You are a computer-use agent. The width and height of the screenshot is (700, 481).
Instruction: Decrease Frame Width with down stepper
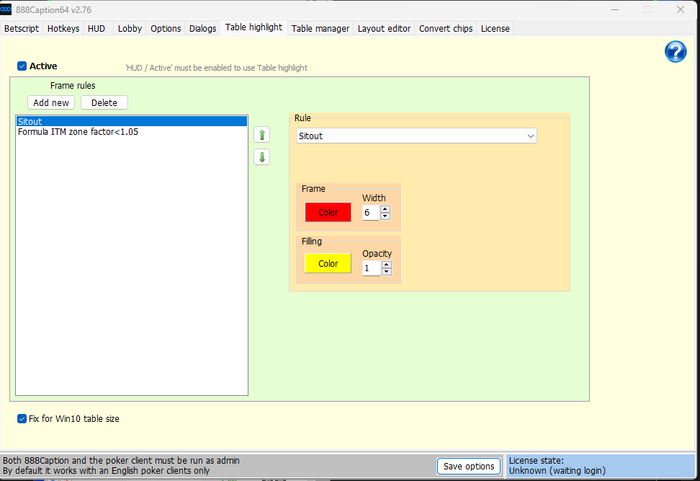tap(385, 216)
